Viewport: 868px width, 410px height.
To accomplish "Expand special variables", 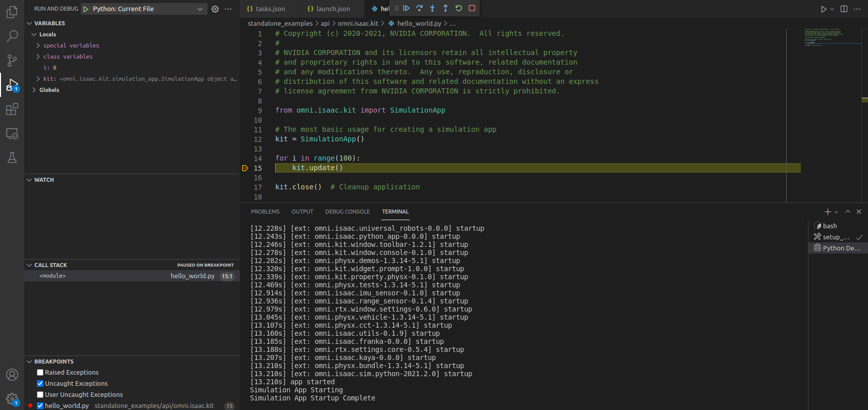I will tap(38, 45).
